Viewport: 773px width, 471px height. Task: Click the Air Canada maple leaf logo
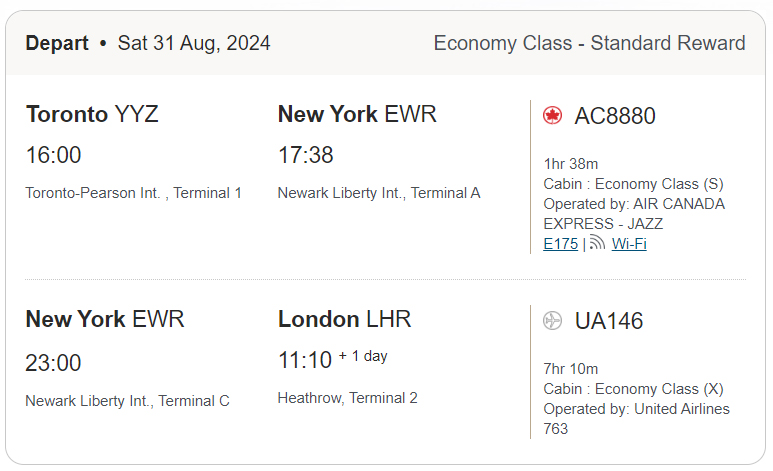click(553, 116)
